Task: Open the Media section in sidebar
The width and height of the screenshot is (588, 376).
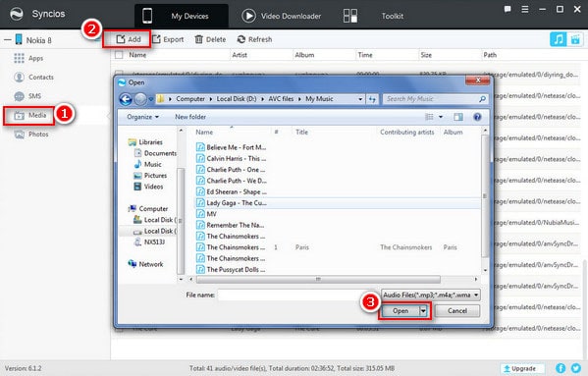Action: pyautogui.click(x=29, y=116)
